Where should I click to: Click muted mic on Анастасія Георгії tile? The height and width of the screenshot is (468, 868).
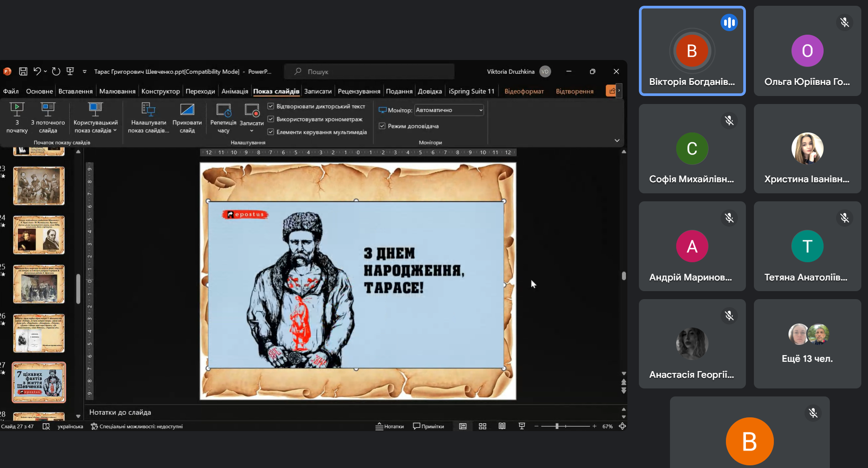[x=729, y=316]
